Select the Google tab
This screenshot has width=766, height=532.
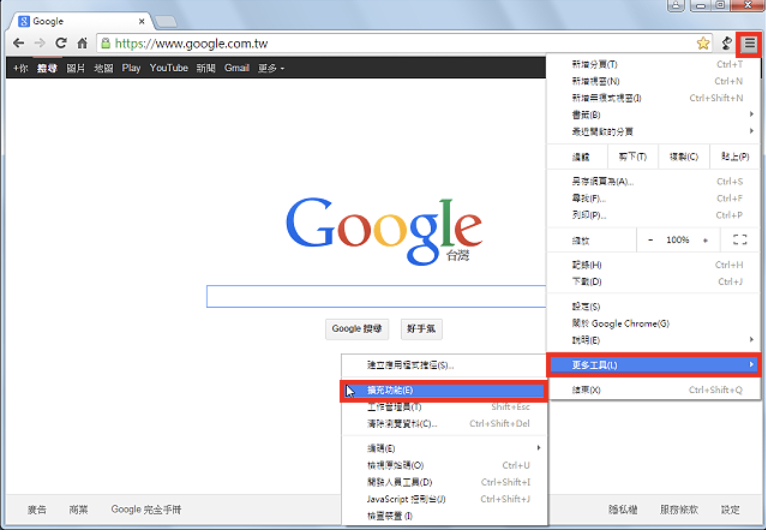[x=82, y=21]
